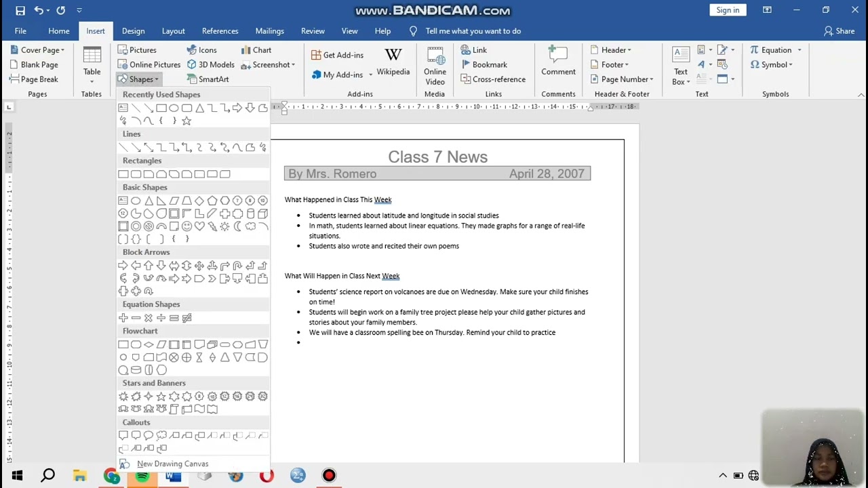Open the Screenshot dropdown
Screen dimensions: 868x488
[268, 64]
